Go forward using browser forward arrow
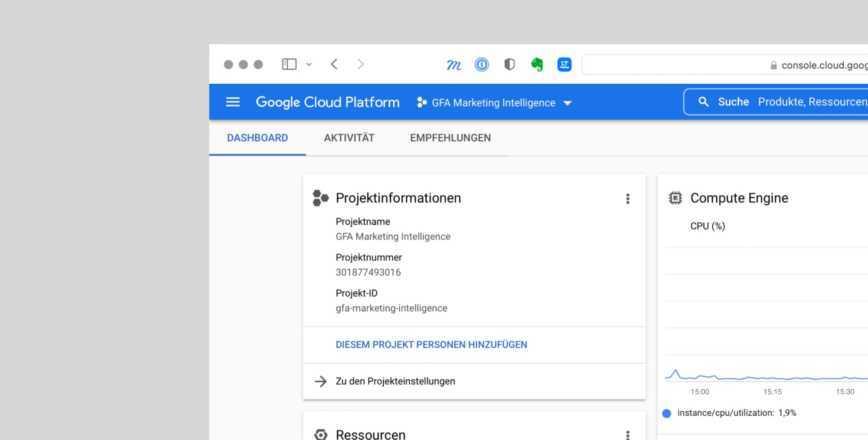The image size is (868, 440). [360, 64]
